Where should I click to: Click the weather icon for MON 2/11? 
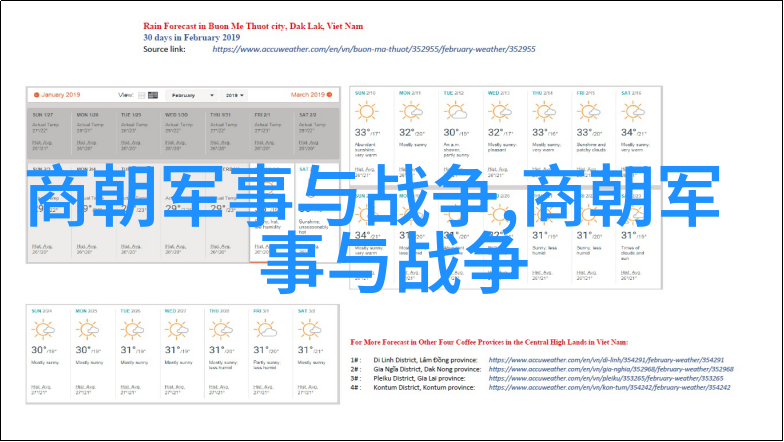click(410, 112)
